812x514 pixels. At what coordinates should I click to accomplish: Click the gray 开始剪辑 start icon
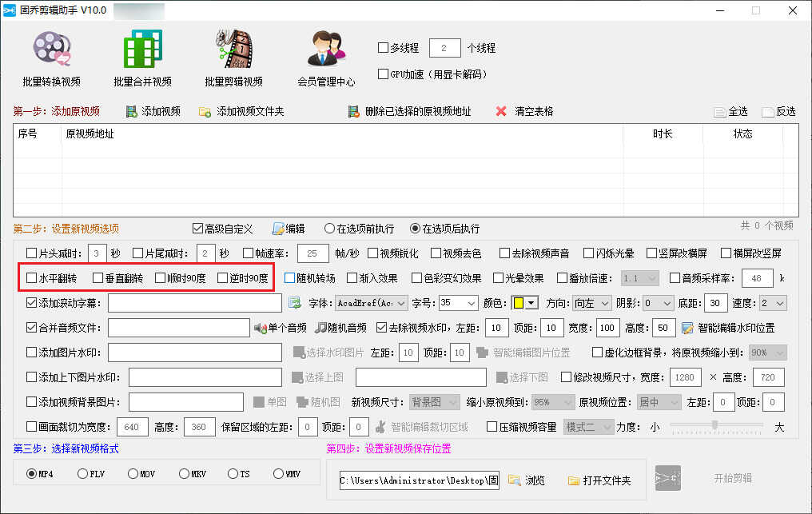click(668, 478)
